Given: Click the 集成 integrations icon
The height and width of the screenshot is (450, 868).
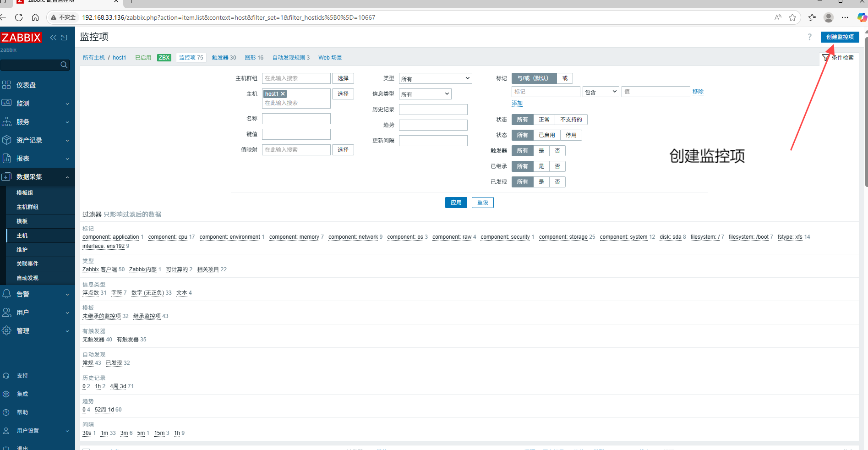Looking at the screenshot, I should 6,394.
